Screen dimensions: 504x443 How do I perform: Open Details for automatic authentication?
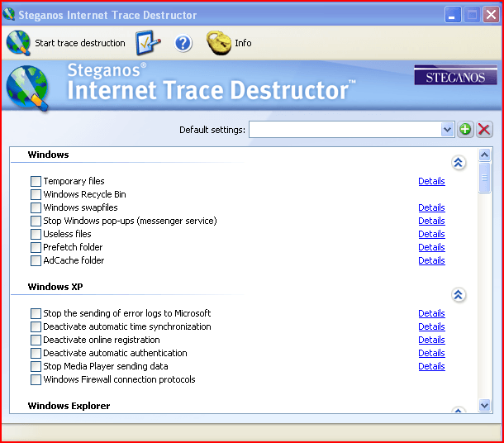pyautogui.click(x=431, y=353)
